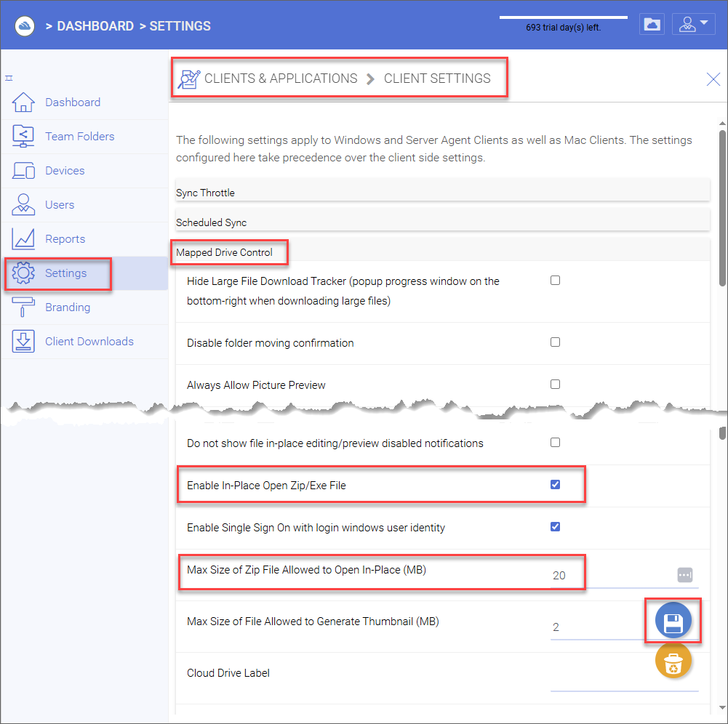Click the Settings gear icon
728x724 pixels.
tap(23, 273)
